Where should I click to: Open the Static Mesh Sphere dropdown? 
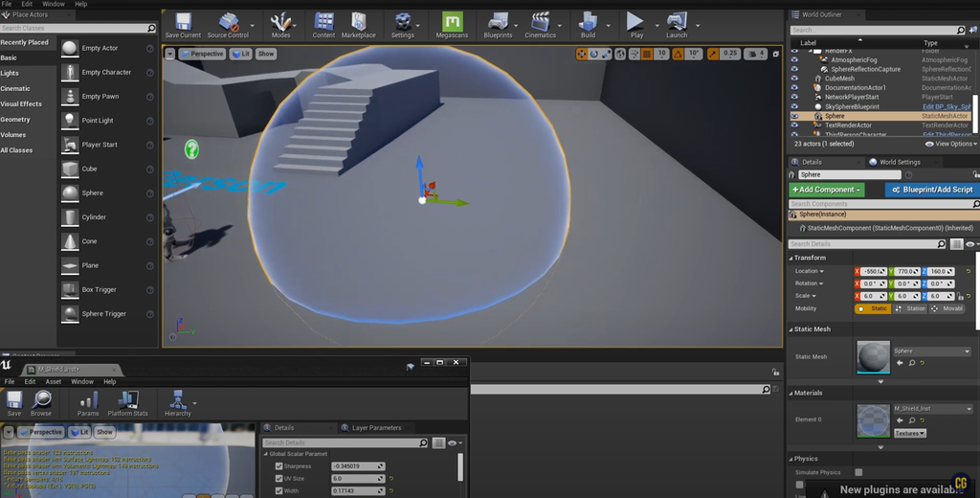click(x=932, y=351)
